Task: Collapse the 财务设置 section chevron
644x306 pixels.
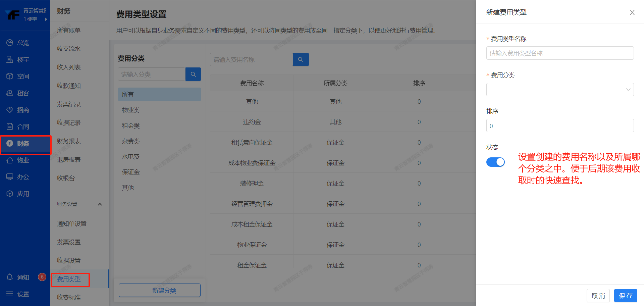Action: (100, 204)
